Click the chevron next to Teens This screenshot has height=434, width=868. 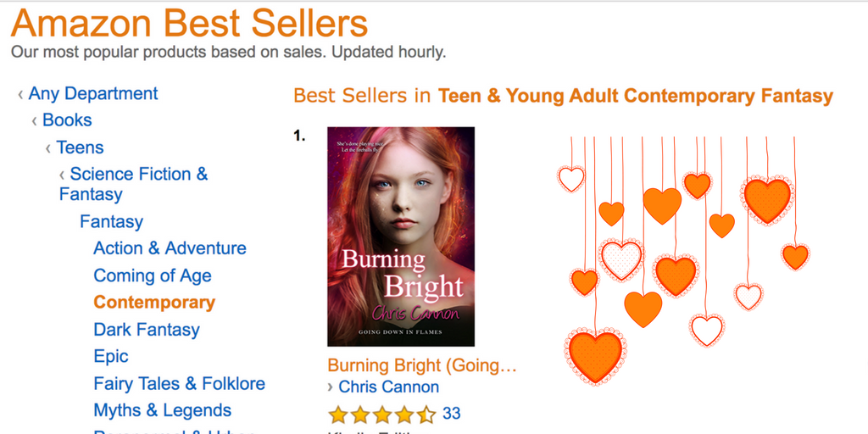[x=48, y=148]
